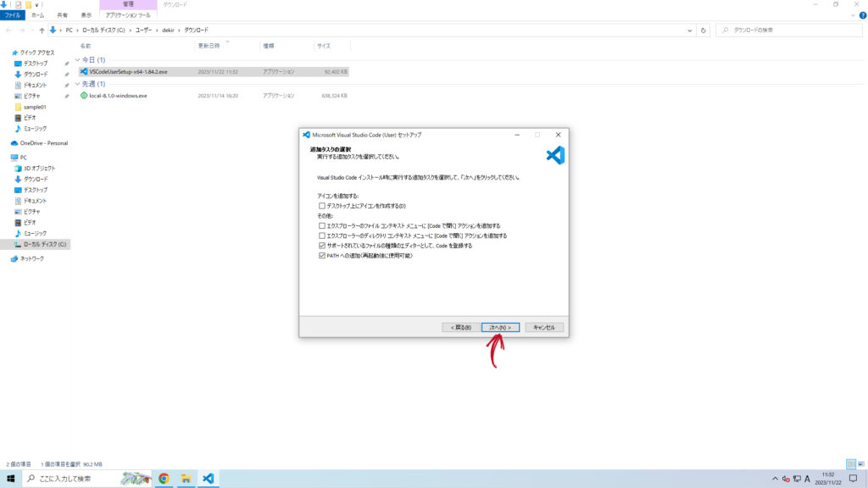
Task: Open Google Chrome from the taskbar
Action: pyautogui.click(x=164, y=479)
